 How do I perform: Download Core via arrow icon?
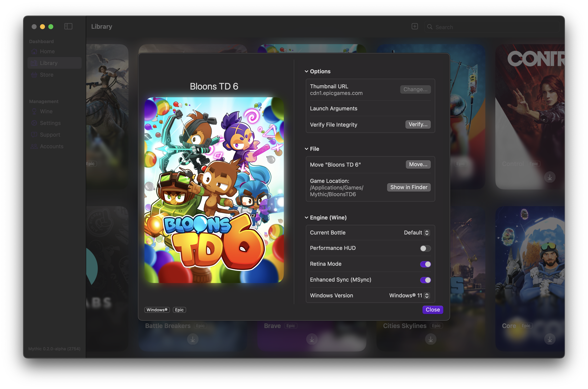(x=550, y=339)
